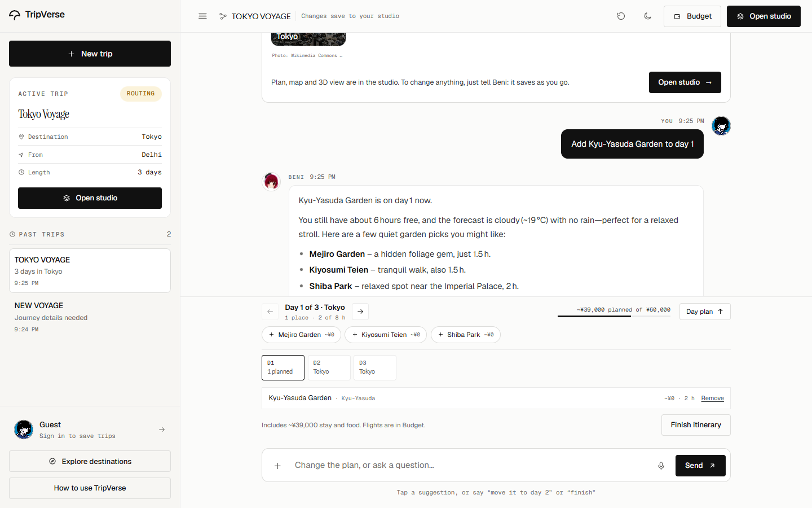Click your user avatar beside the message
The height and width of the screenshot is (508, 812).
pos(721,126)
